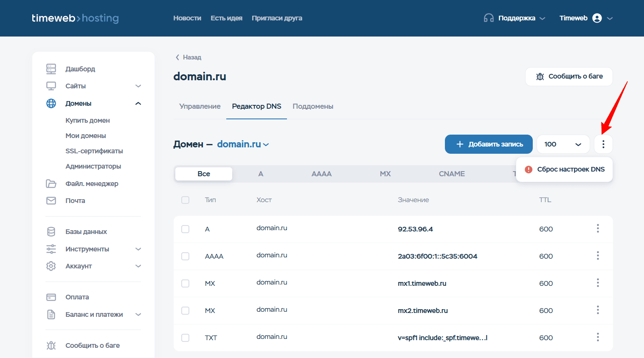The width and height of the screenshot is (644, 358).
Task: Open Администраторы in sidebar
Action: 93,166
